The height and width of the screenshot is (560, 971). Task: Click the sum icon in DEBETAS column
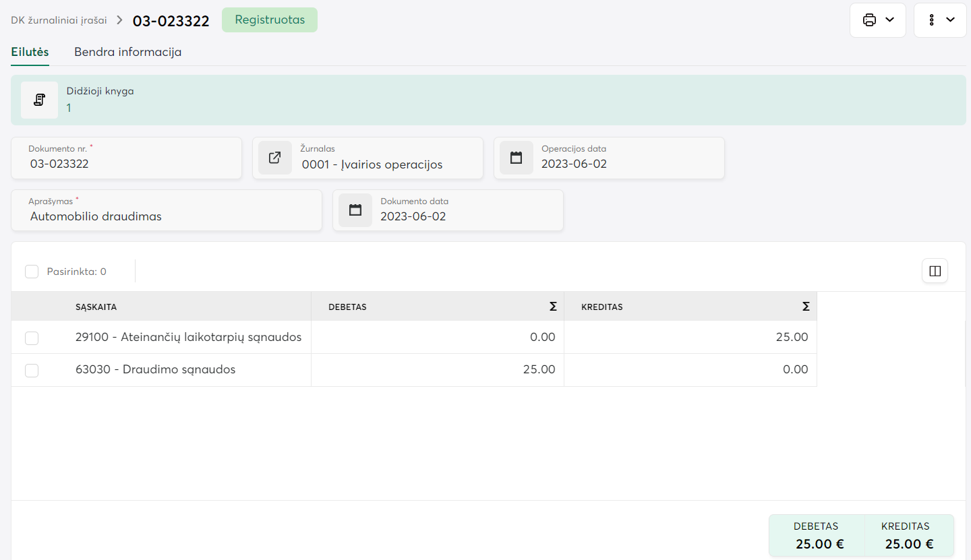(x=553, y=307)
